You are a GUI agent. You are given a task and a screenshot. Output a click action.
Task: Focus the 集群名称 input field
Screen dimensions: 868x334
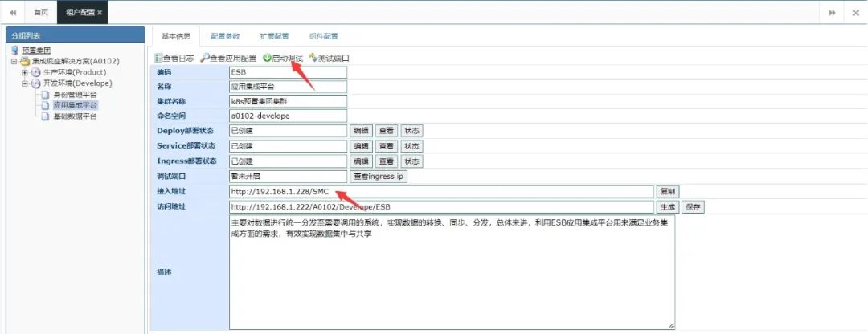click(x=288, y=101)
